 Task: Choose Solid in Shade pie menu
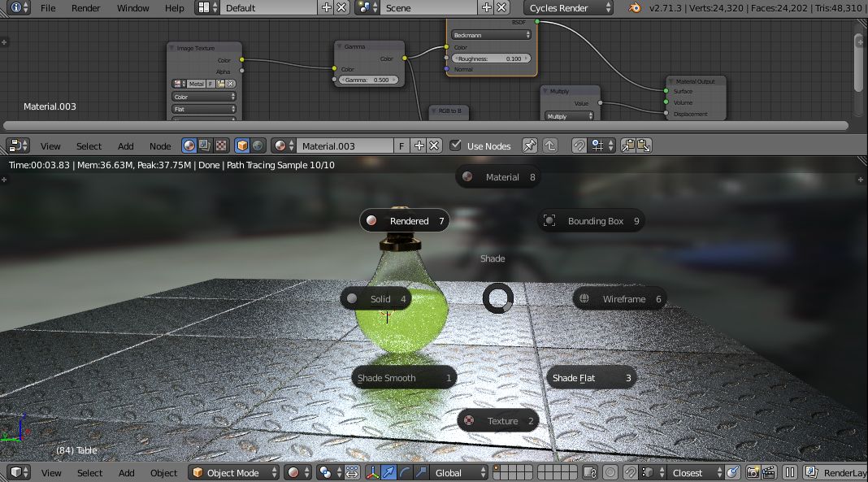[375, 299]
